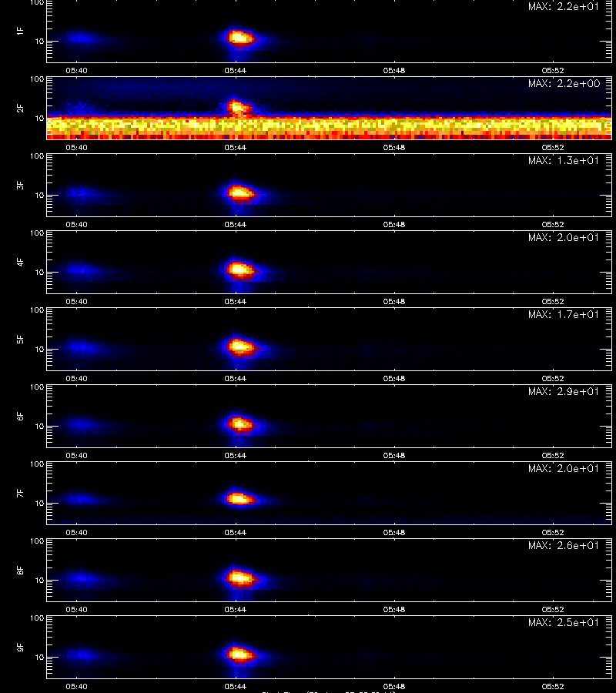Viewport: 616px width, 693px height.
Task: Click the 6F axis label
Action: (x=20, y=416)
